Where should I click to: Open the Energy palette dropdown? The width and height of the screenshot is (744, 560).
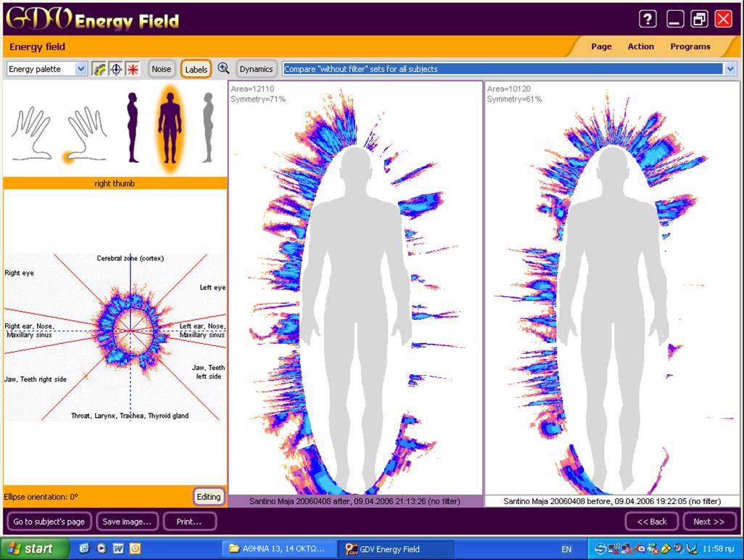click(46, 69)
